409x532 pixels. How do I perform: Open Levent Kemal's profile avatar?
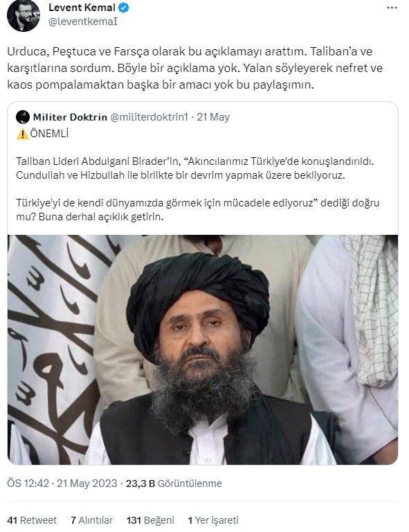[24, 15]
